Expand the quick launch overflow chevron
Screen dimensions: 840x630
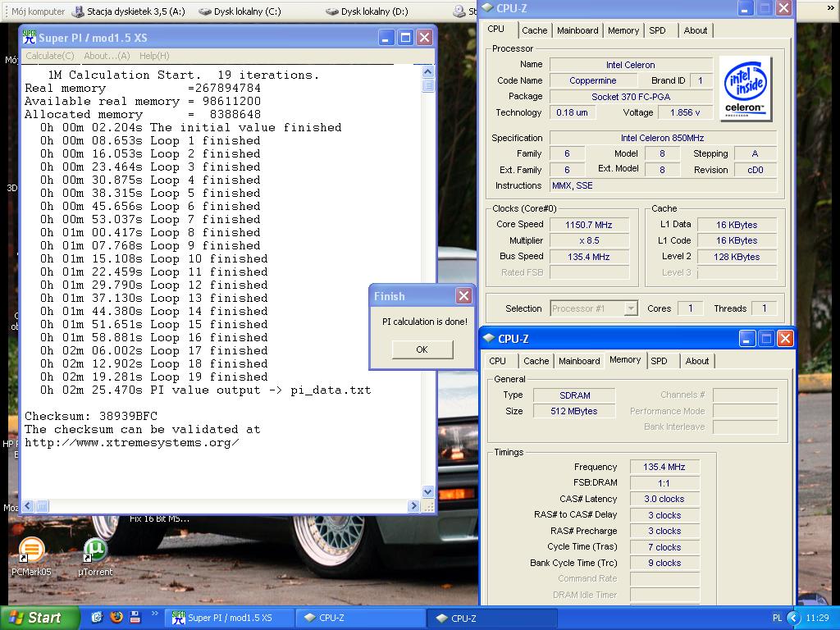pos(155,614)
